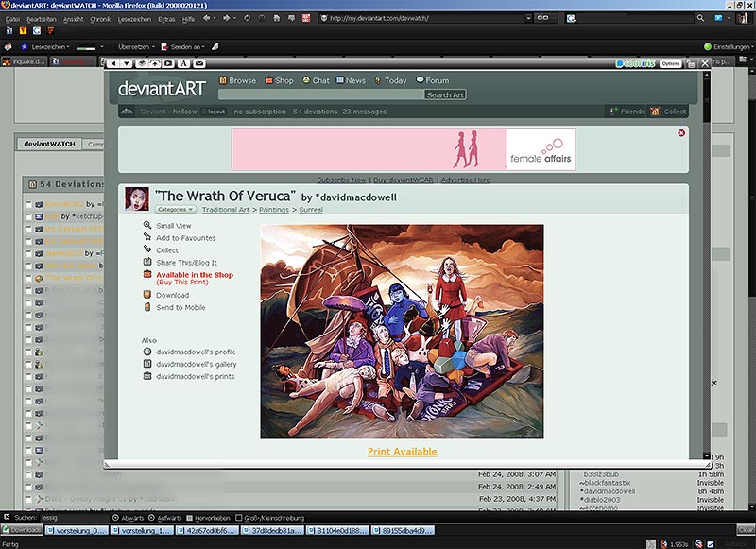Screen dimensions: 756x549
Task: Open the Friends menu button
Action: [627, 112]
